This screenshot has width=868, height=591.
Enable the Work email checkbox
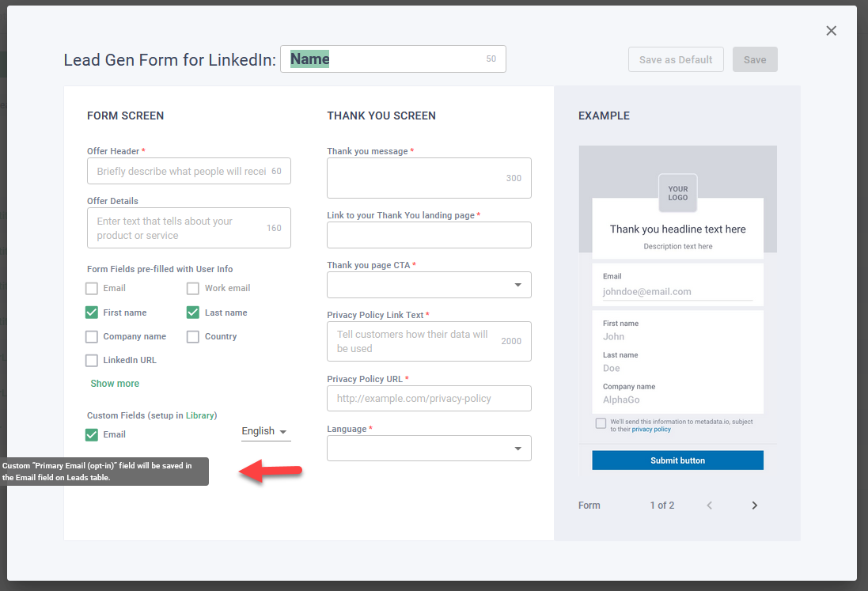[x=193, y=289]
